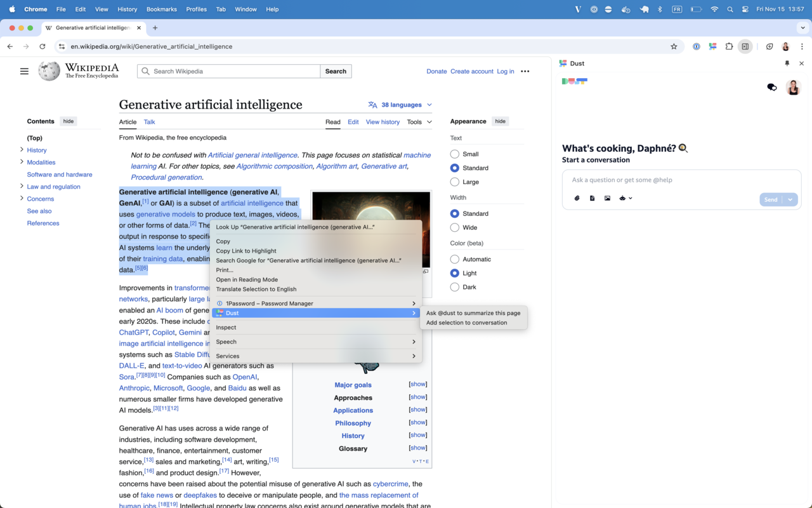Open Wikipedia main menu hamburger icon
The height and width of the screenshot is (508, 812).
pyautogui.click(x=24, y=71)
